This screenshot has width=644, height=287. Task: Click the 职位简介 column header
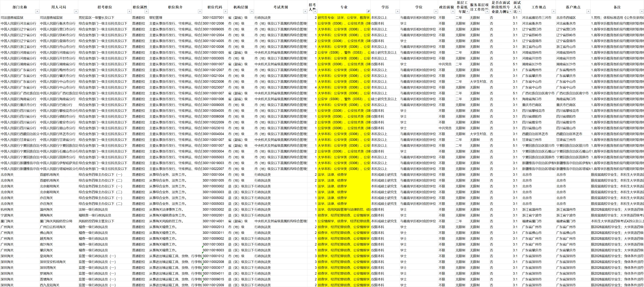175,7
